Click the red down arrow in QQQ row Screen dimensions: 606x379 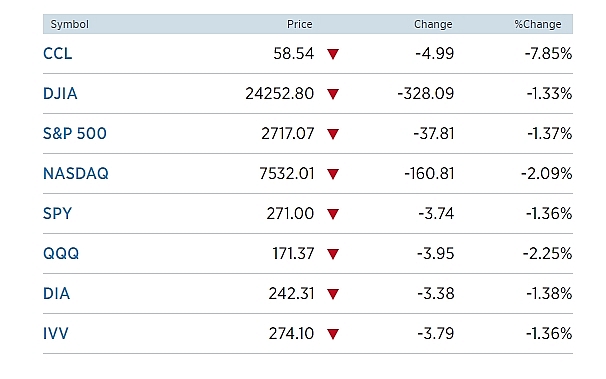333,254
